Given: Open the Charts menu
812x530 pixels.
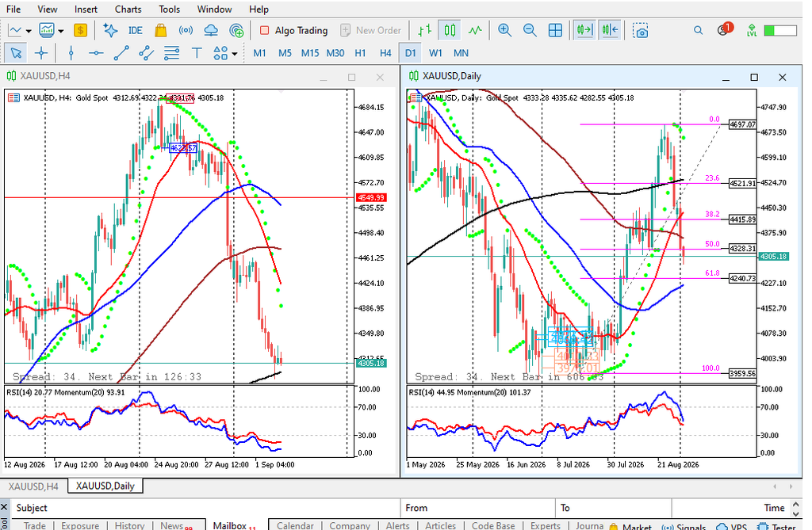Looking at the screenshot, I should point(128,10).
